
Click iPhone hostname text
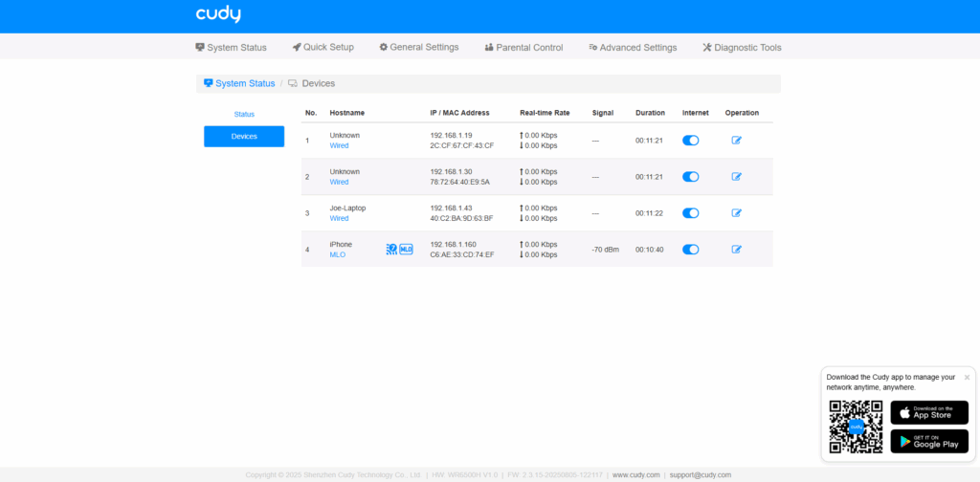(341, 244)
